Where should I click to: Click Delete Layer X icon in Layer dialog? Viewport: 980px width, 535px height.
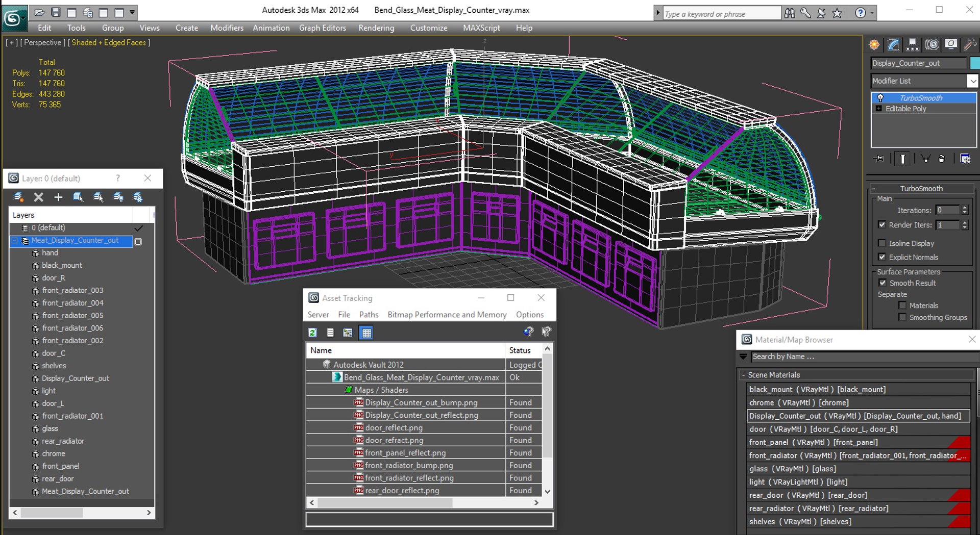(38, 197)
